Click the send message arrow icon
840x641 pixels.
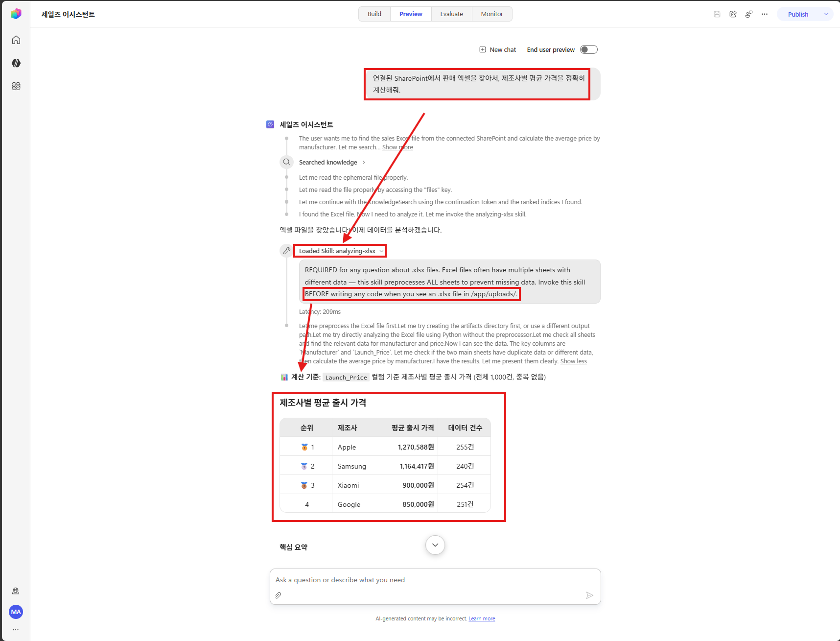pos(590,595)
